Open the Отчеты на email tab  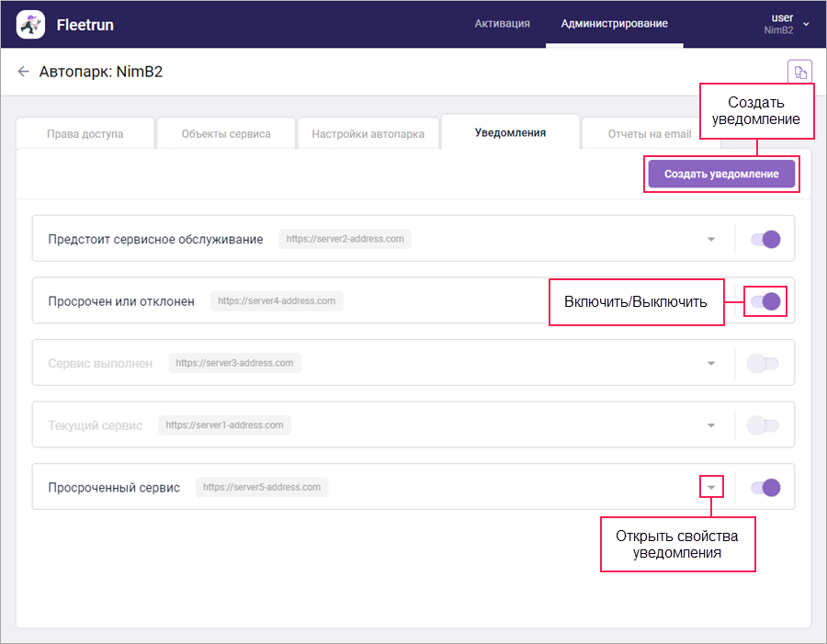point(650,133)
